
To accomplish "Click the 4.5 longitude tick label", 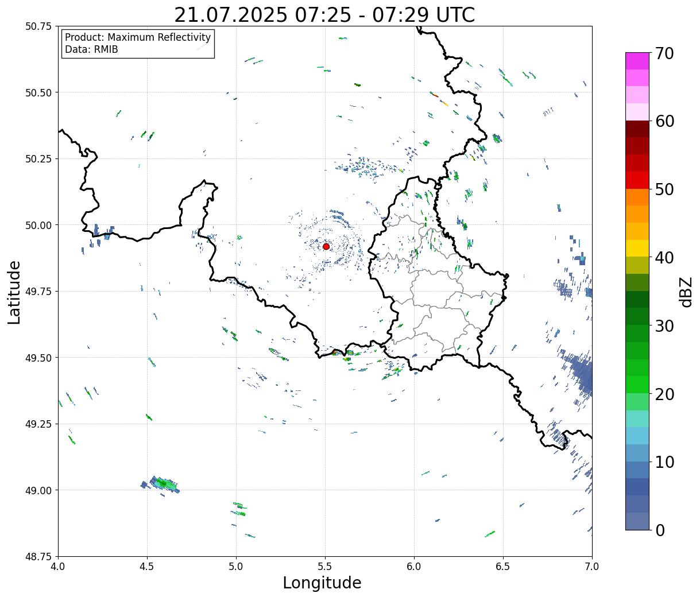I will click(147, 567).
